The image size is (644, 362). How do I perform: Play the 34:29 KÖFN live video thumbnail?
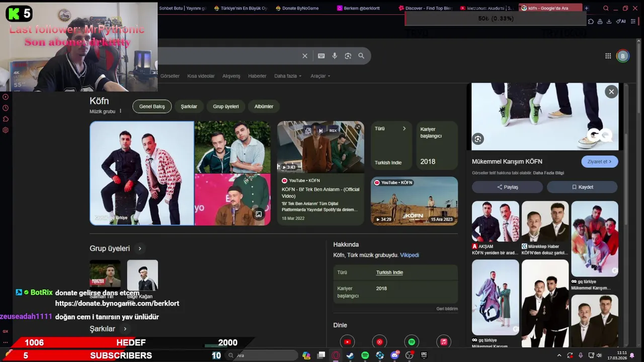(x=414, y=201)
